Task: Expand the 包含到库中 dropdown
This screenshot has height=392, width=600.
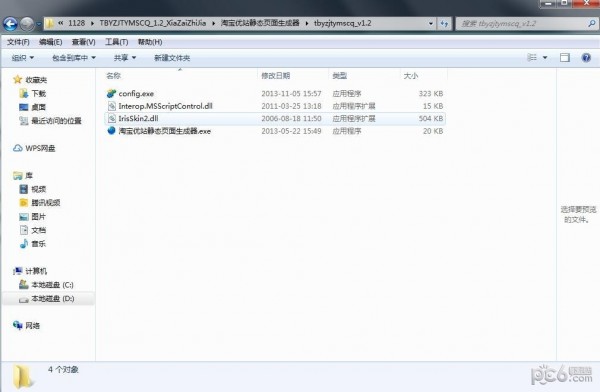Action: (74, 58)
